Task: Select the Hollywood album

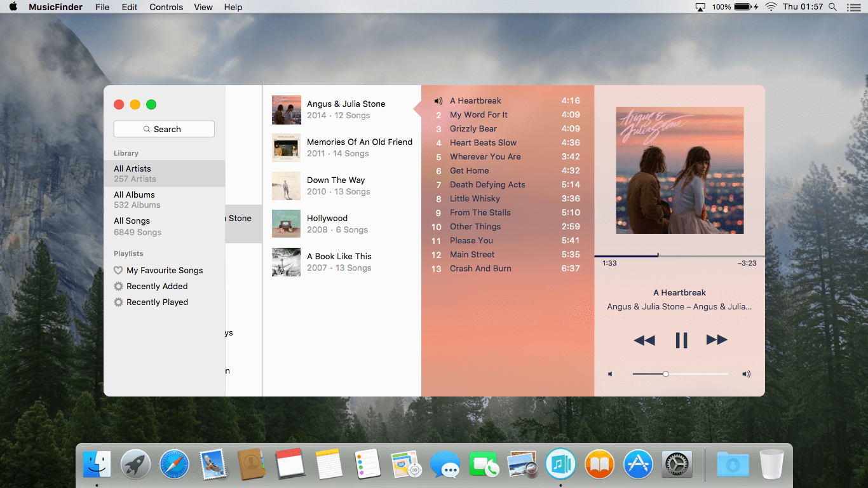Action: (x=342, y=224)
